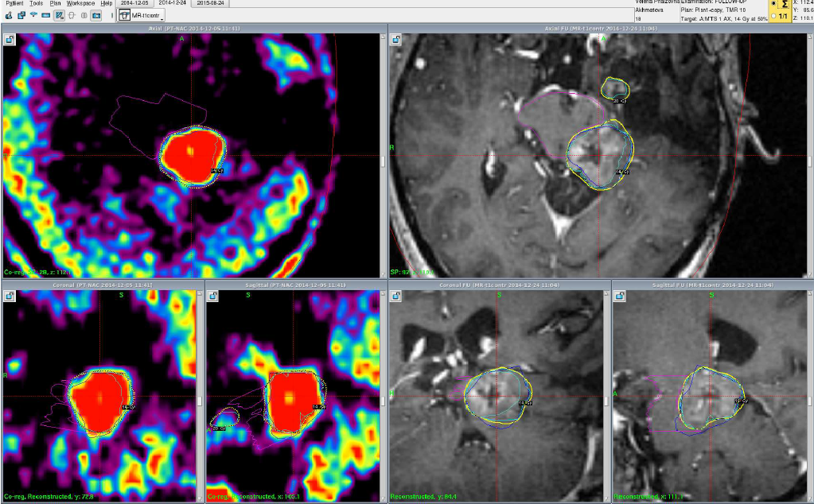The image size is (814, 504).
Task: Click the head outline icon in the toolbar
Action: click(x=72, y=15)
